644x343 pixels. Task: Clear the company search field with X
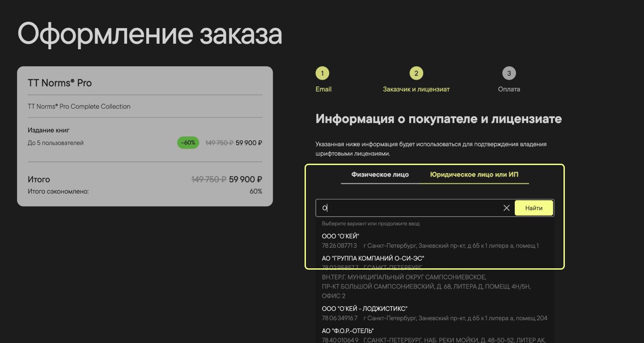[506, 208]
